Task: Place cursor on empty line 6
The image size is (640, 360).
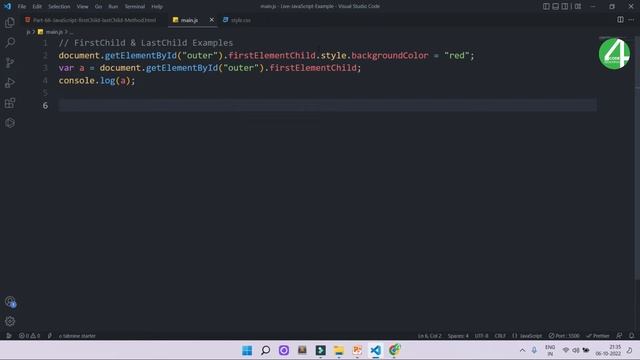Action: click(327, 105)
